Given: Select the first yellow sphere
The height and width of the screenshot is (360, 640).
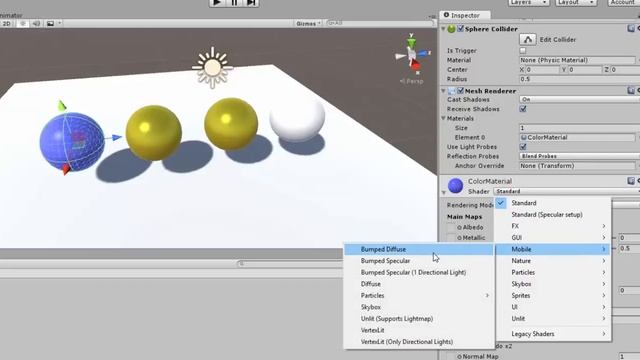Looking at the screenshot, I should point(153,133).
